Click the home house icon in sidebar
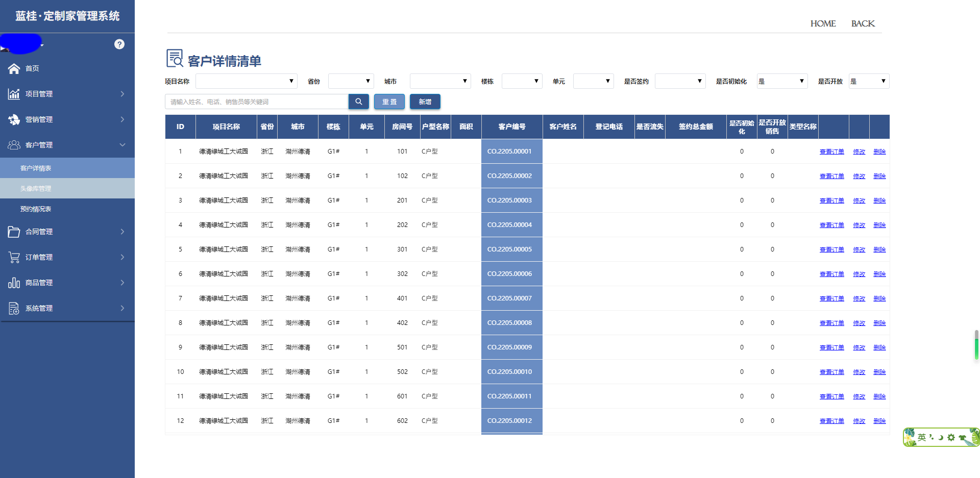The image size is (980, 478). (14, 68)
